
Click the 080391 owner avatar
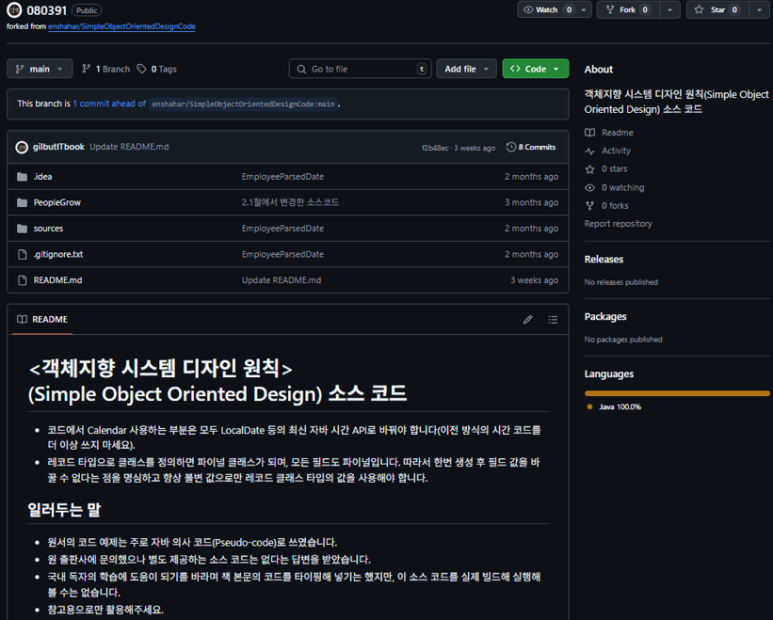click(14, 10)
